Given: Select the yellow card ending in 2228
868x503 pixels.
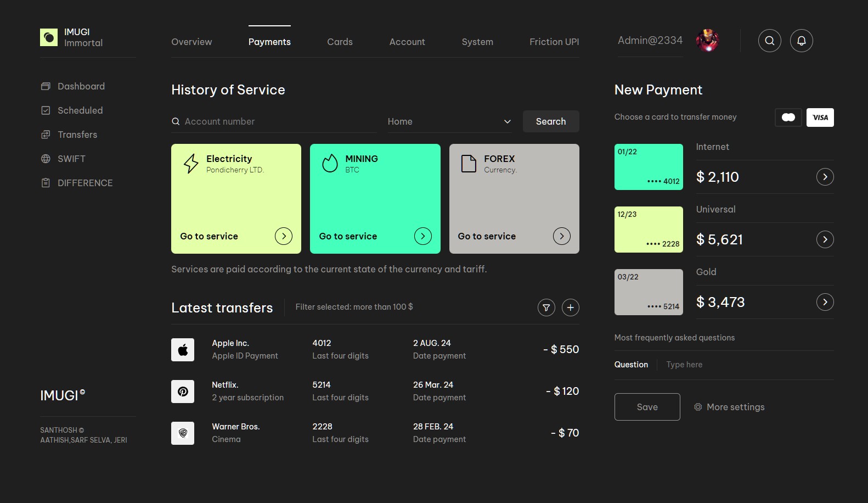Looking at the screenshot, I should [649, 230].
